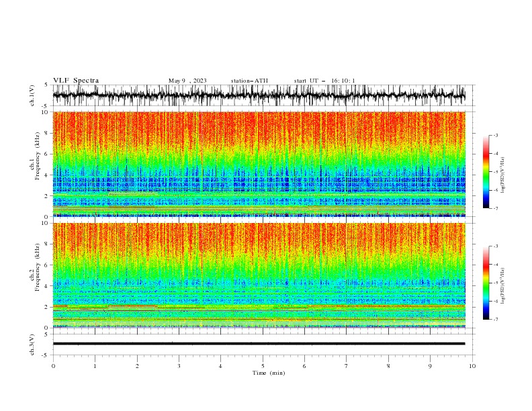Click the ch.2 spectrogram "8" kHz tick
The width and height of the screenshot is (532, 411).
(x=47, y=244)
